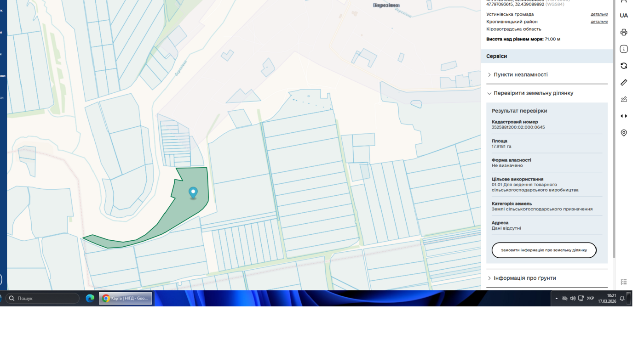Select the address value 'Дані відсутні'
The image size is (644, 362).
point(506,228)
